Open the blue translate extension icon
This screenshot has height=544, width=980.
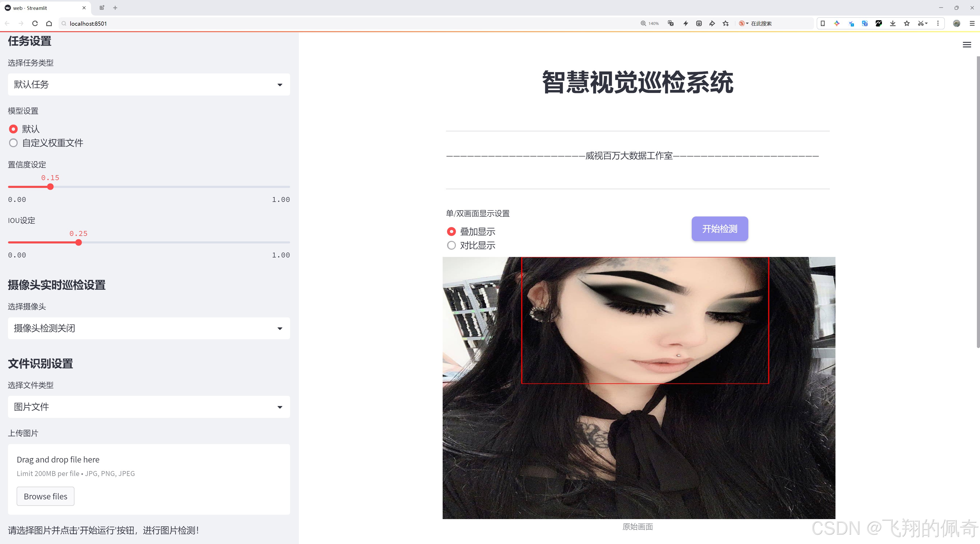tap(865, 24)
